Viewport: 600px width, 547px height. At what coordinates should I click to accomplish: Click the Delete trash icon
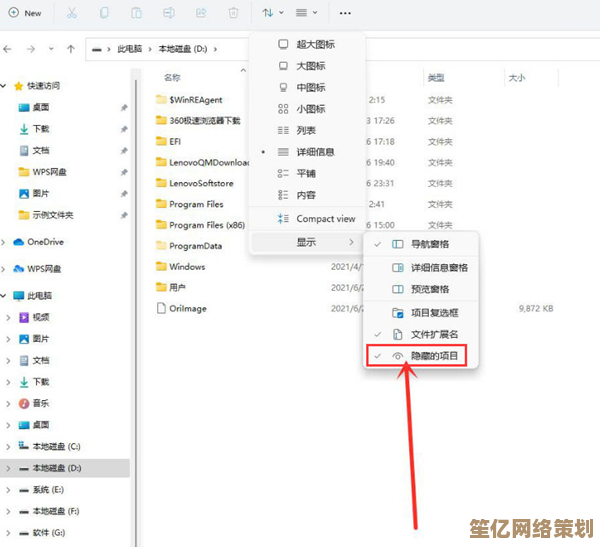pyautogui.click(x=233, y=13)
